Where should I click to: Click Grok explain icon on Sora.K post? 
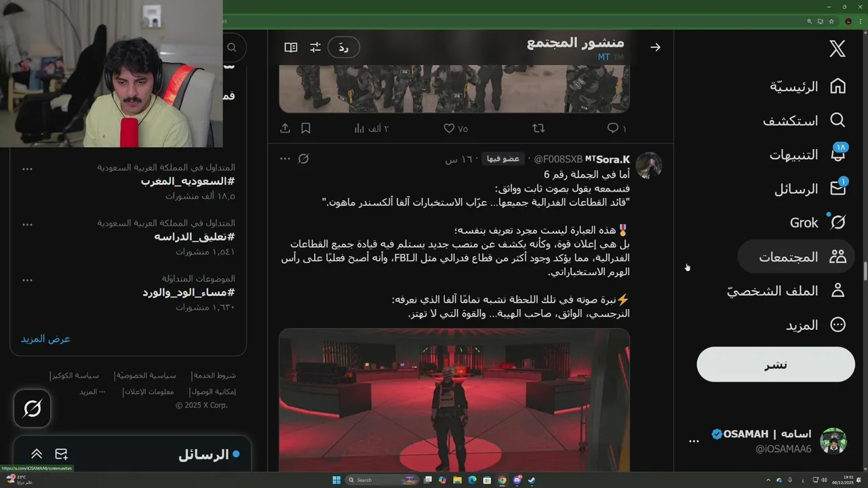[x=304, y=159]
